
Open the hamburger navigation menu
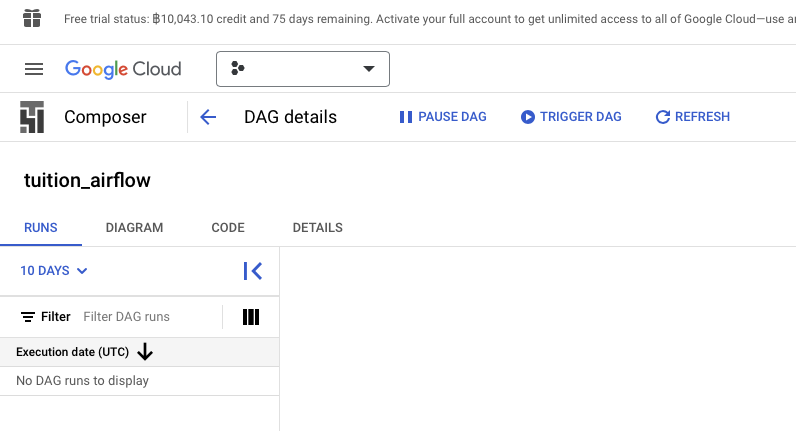[34, 69]
